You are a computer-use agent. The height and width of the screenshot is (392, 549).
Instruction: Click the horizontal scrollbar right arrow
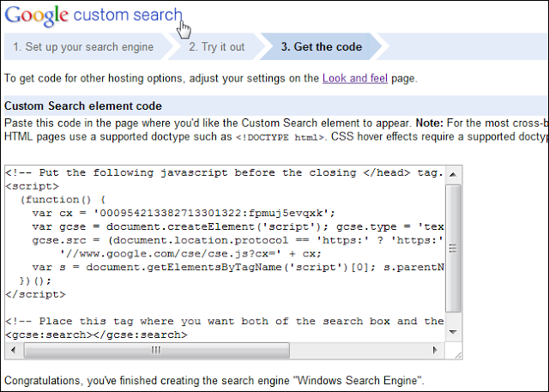pyautogui.click(x=440, y=350)
